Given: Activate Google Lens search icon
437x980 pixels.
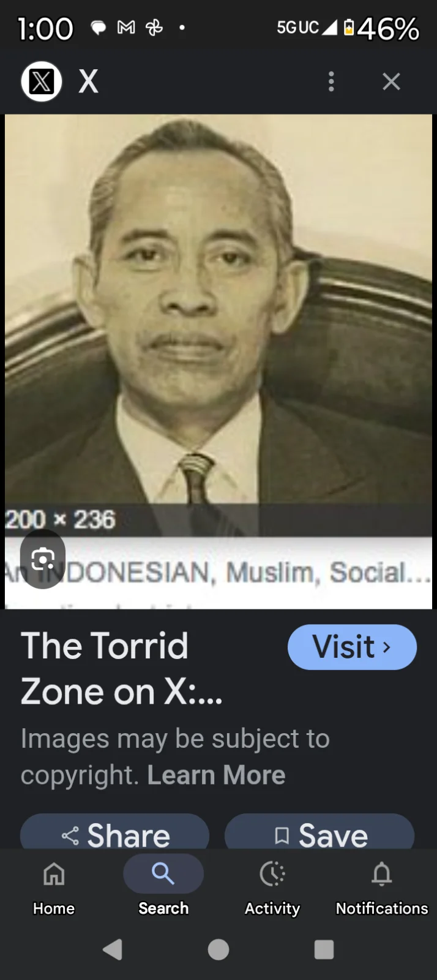Looking at the screenshot, I should (x=43, y=559).
